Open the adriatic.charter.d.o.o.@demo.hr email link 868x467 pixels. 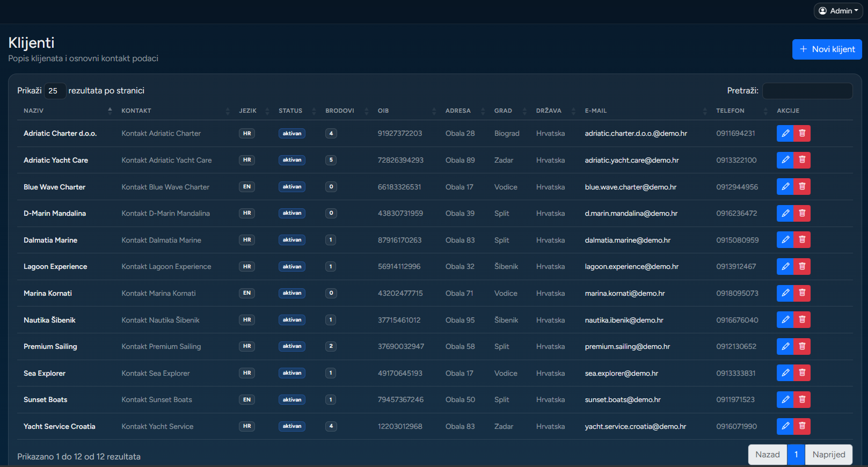point(636,133)
